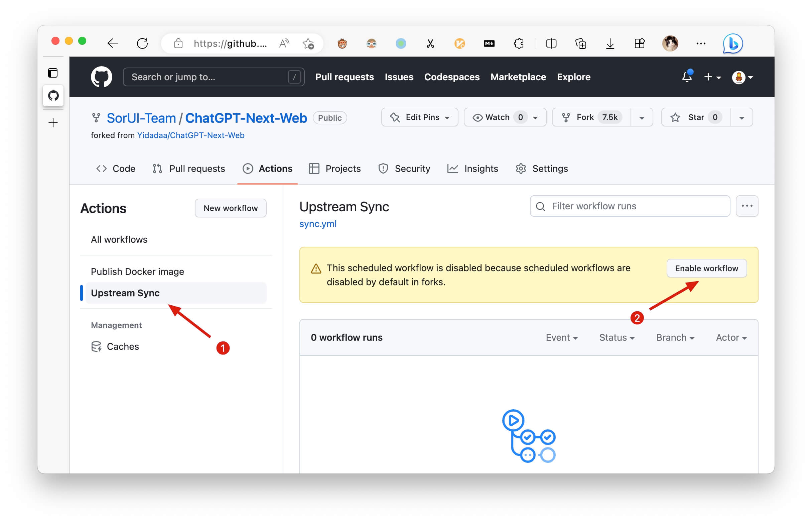The height and width of the screenshot is (523, 812).
Task: Toggle workflow runs by Branch filter
Action: [675, 337]
